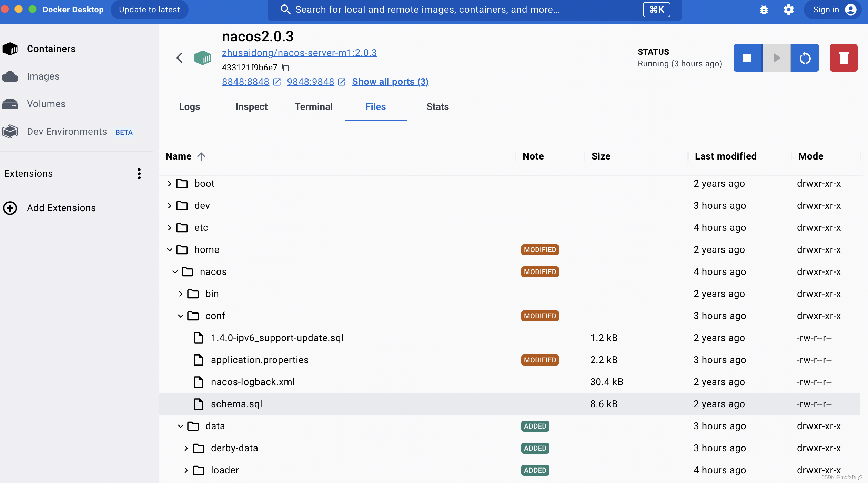
Task: Expand the derby-data folder
Action: 186,448
